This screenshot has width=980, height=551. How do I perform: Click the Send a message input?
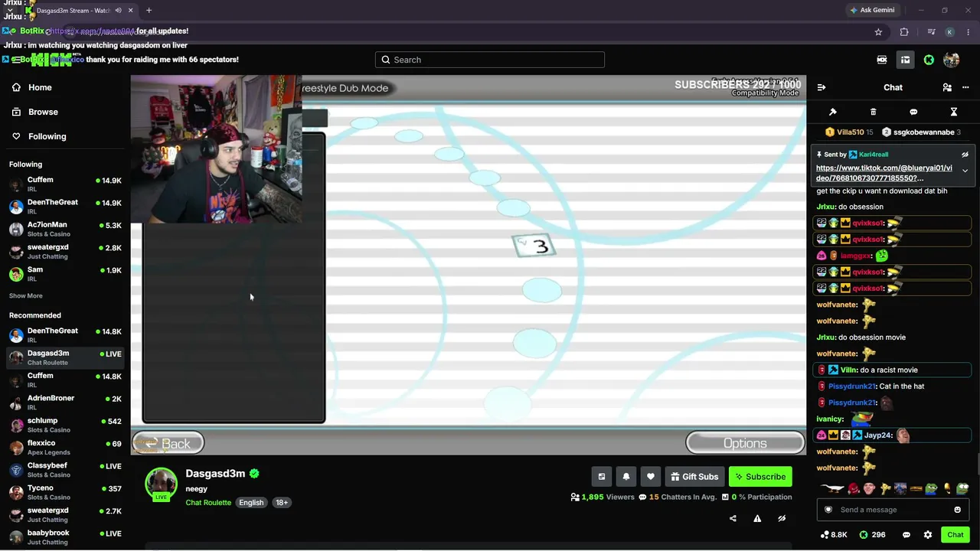893,510
